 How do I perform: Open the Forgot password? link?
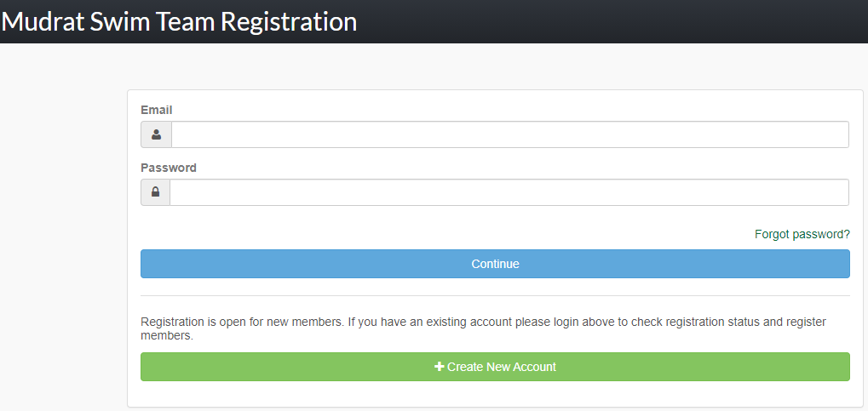(802, 234)
